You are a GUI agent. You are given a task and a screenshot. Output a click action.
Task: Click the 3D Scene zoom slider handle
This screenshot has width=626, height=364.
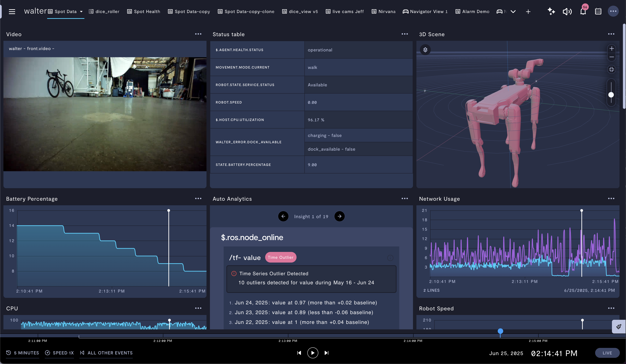611,95
